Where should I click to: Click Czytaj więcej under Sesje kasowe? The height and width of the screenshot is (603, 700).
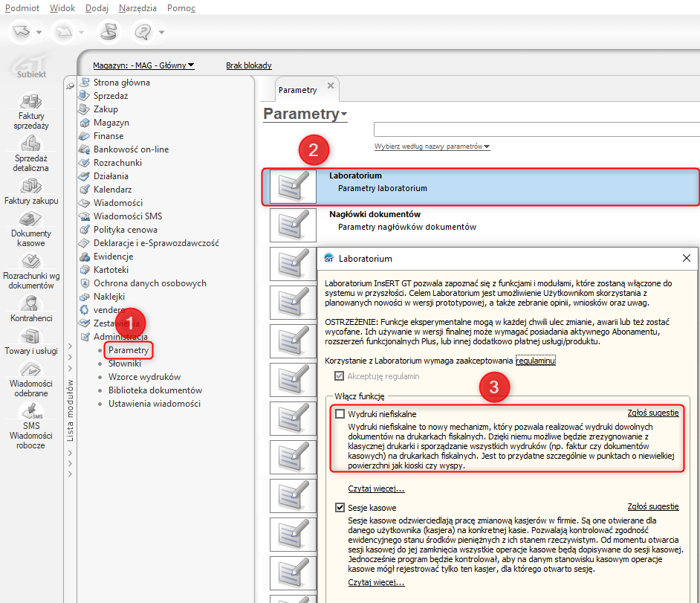click(376, 582)
